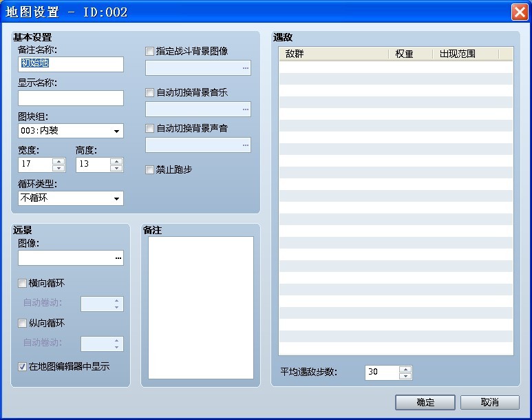Increase 宽度 with its up arrow
The width and height of the screenshot is (532, 420).
pyautogui.click(x=58, y=161)
